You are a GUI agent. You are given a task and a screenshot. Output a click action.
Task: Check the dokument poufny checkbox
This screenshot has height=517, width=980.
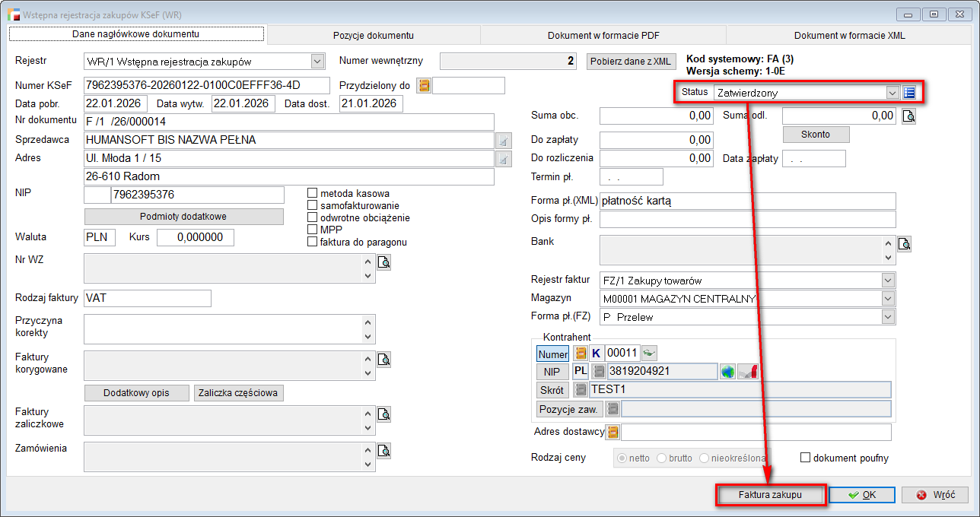805,458
